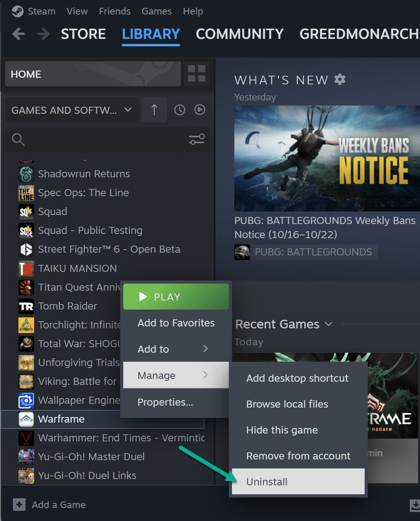
Task: Click the Unforgiving Trials icon
Action: [26, 363]
